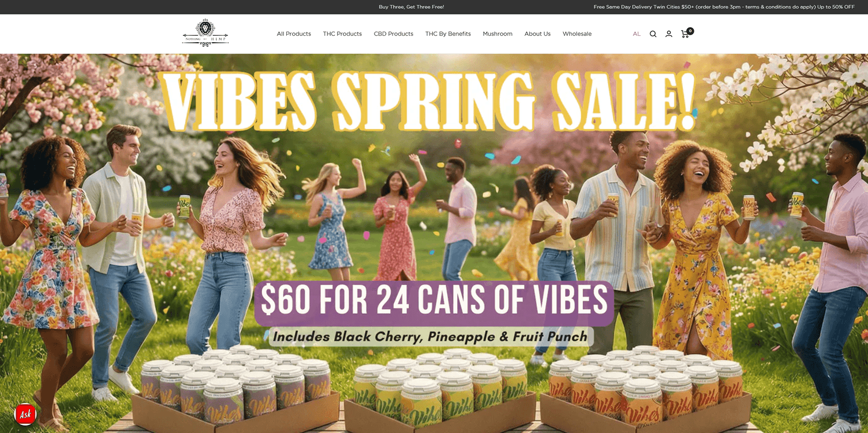Click Free Same Day Delivery announcement text
Viewport: 868px width, 433px height.
click(x=724, y=7)
